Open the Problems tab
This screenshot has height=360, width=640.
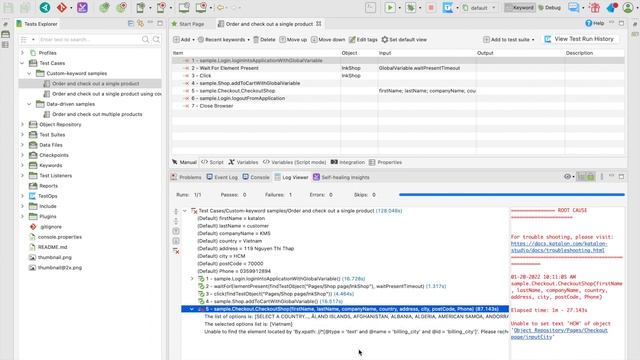[x=187, y=177]
